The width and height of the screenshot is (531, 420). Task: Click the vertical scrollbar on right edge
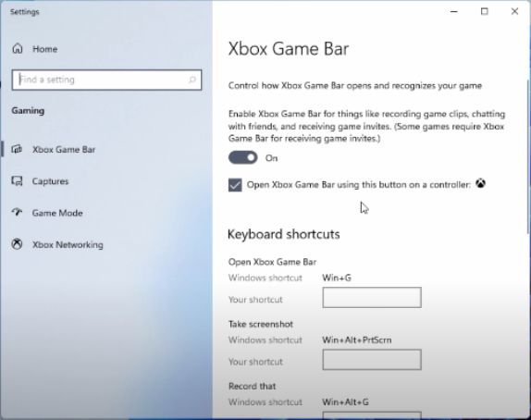tap(528, 155)
